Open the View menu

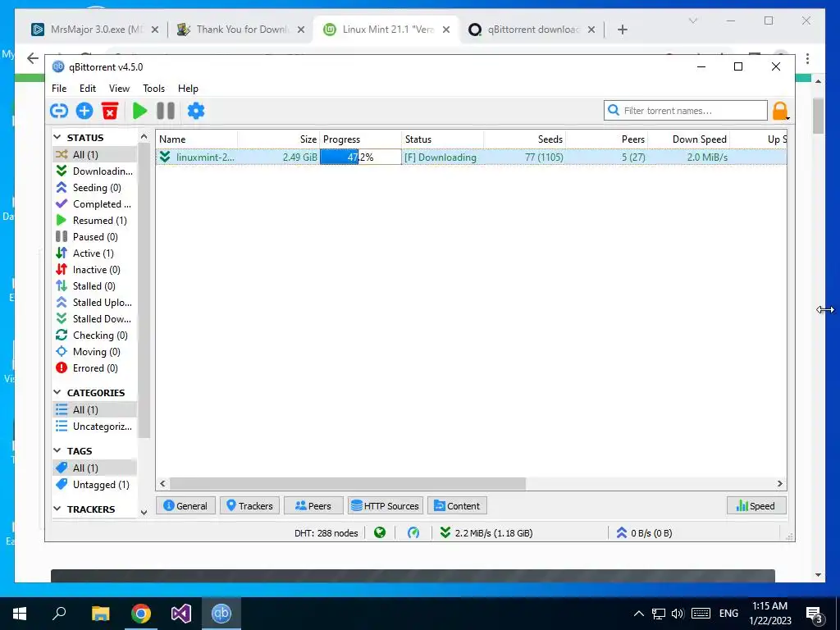[x=119, y=89]
